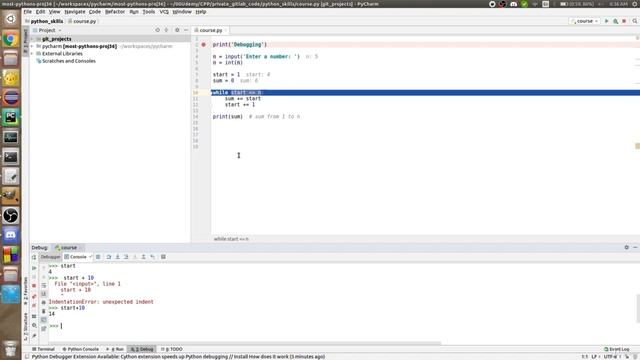Open debug panel settings gear
This screenshot has width=640, height=360.
pos(627,247)
